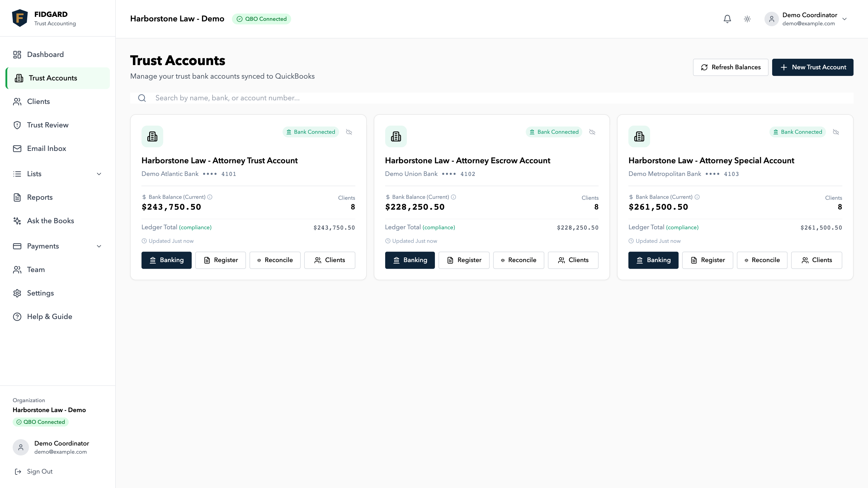The image size is (868, 488).
Task: Open Ask the Books in the sidebar
Action: coord(58,221)
